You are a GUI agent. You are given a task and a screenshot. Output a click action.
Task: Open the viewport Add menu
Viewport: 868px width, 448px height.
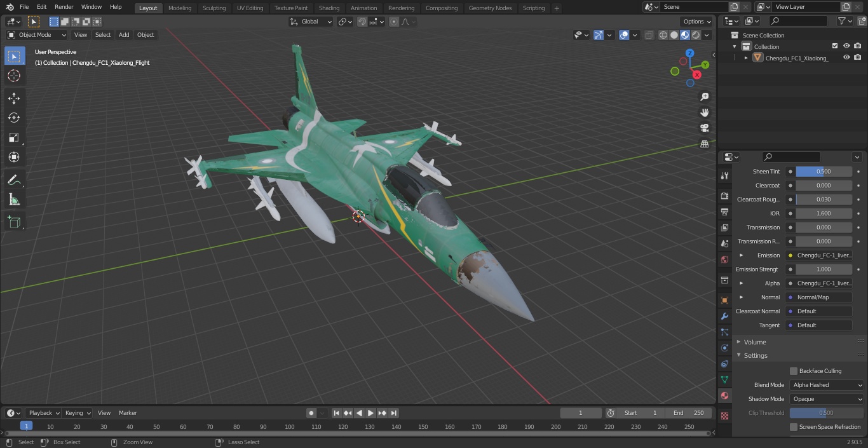pyautogui.click(x=124, y=35)
